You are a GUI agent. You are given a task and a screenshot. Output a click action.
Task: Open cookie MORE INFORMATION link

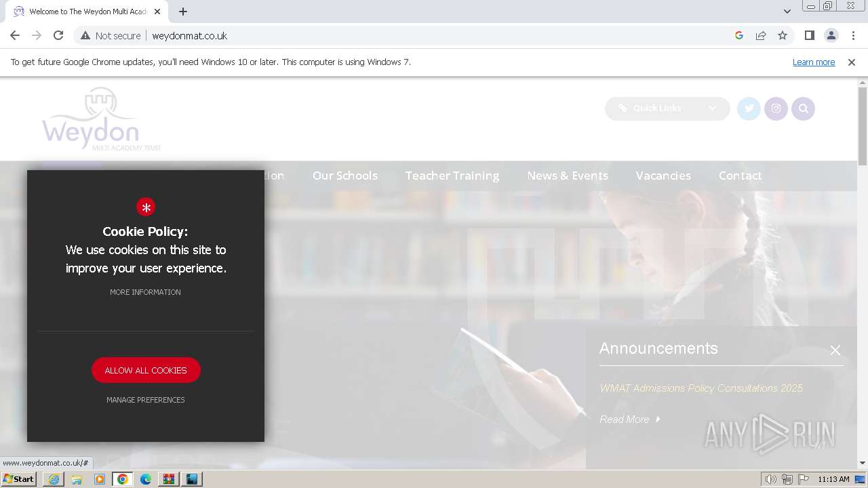tap(145, 292)
